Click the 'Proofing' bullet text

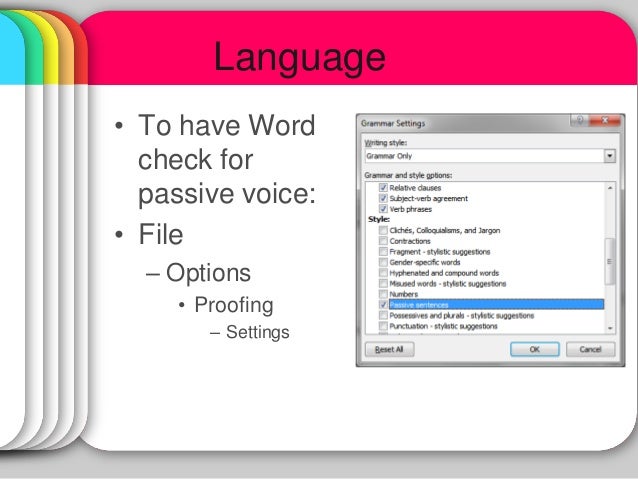click(x=234, y=305)
